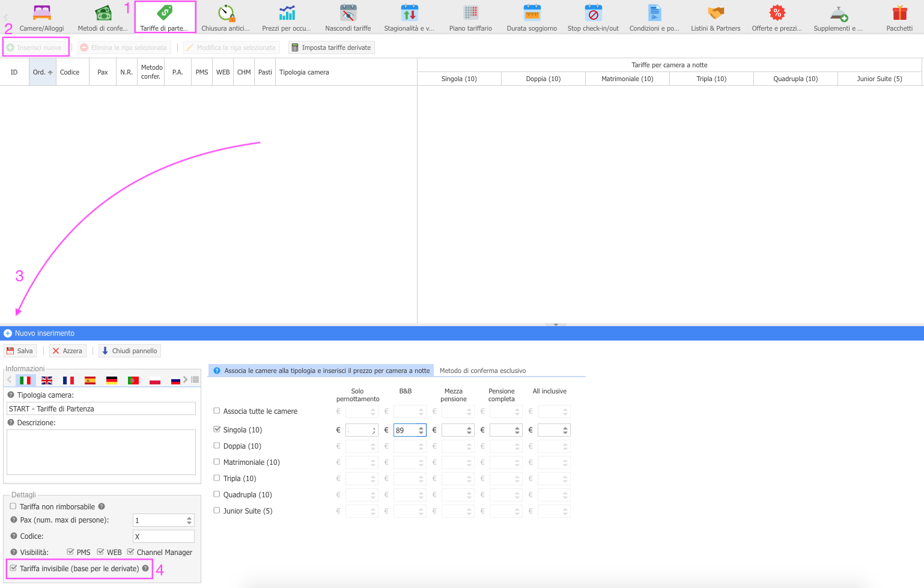Image resolution: width=924 pixels, height=588 pixels.
Task: Open Stop check-in/out calendar icon
Action: (x=593, y=13)
